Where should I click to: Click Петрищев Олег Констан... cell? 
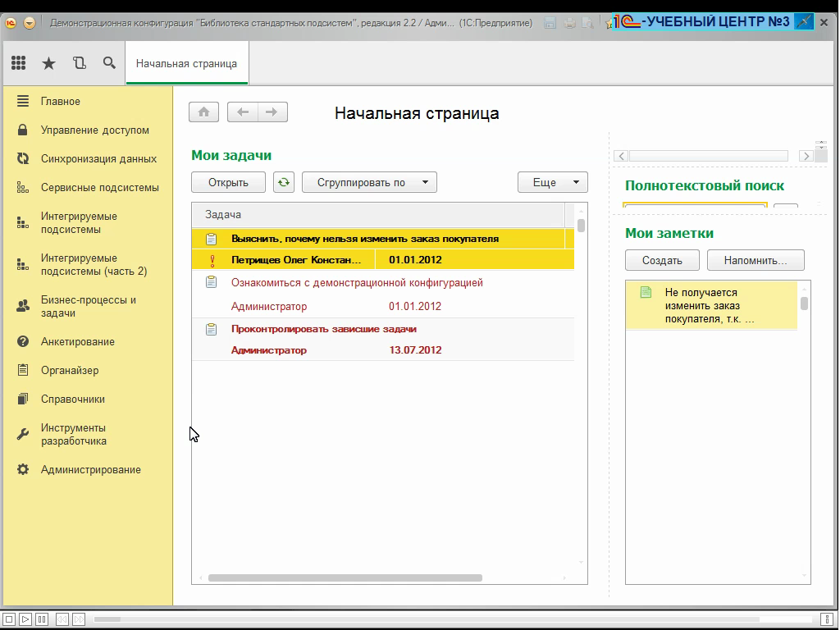tap(296, 260)
